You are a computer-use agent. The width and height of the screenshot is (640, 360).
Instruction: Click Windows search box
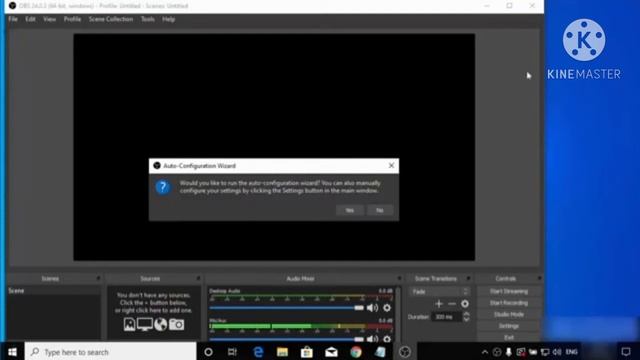click(x=111, y=352)
